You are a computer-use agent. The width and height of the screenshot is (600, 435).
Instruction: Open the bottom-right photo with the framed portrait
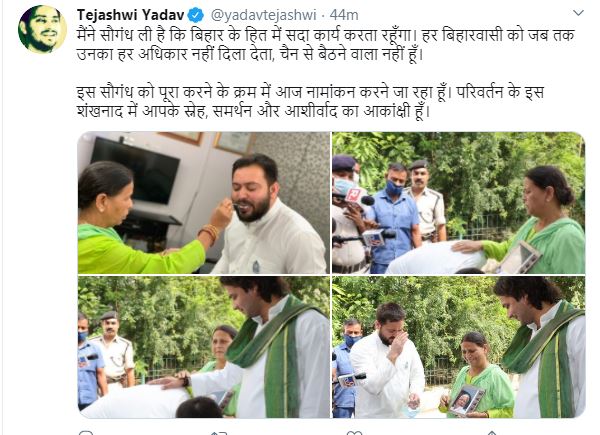pos(458,347)
